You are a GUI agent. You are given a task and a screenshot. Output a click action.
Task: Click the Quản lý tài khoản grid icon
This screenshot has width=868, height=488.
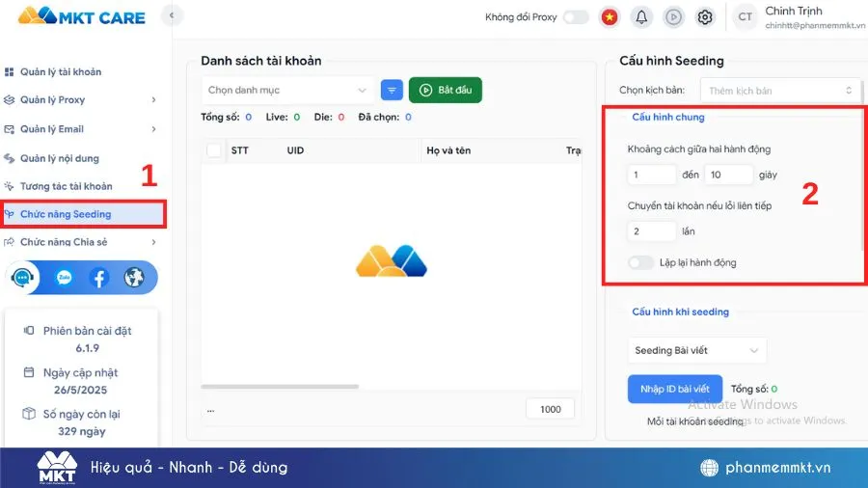(9, 72)
